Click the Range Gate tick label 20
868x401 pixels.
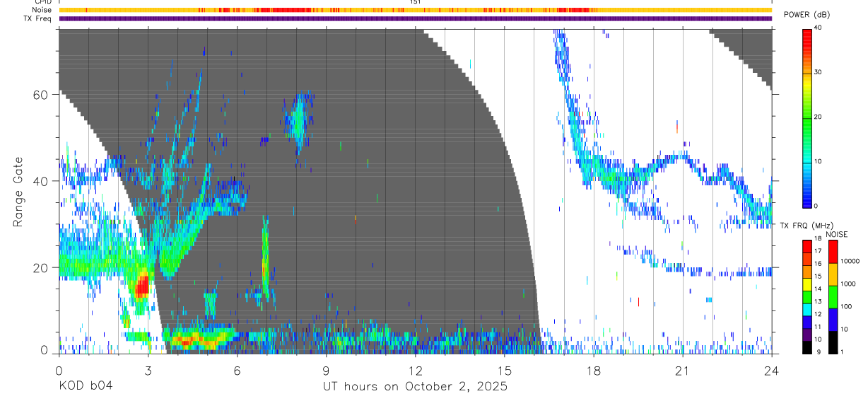[x=40, y=267]
